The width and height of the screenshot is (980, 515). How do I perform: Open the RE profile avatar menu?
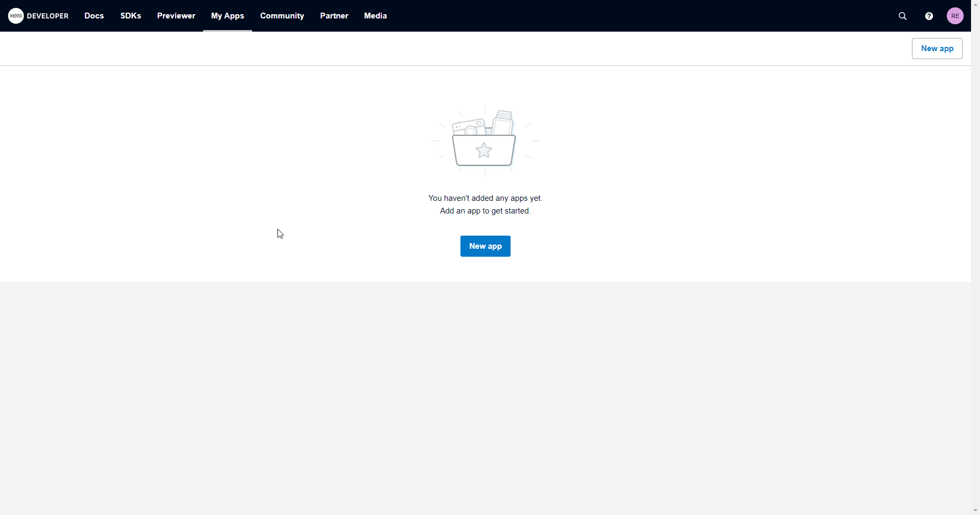955,16
